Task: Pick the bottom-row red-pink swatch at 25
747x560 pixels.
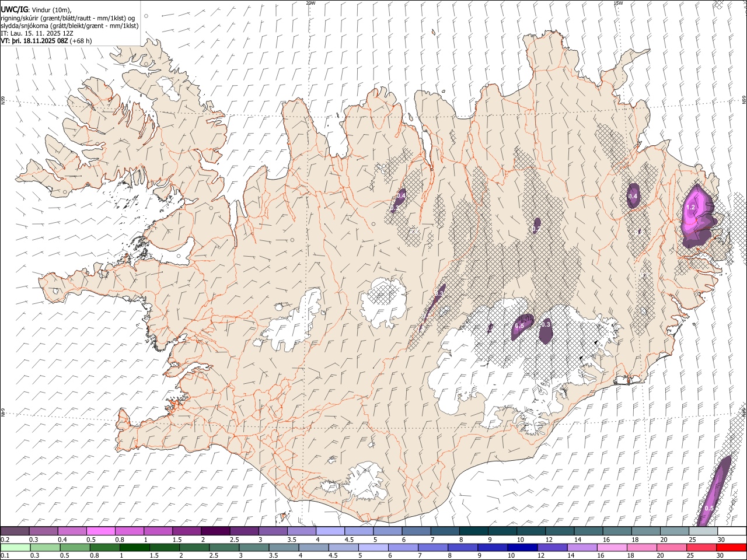Action: point(701,547)
